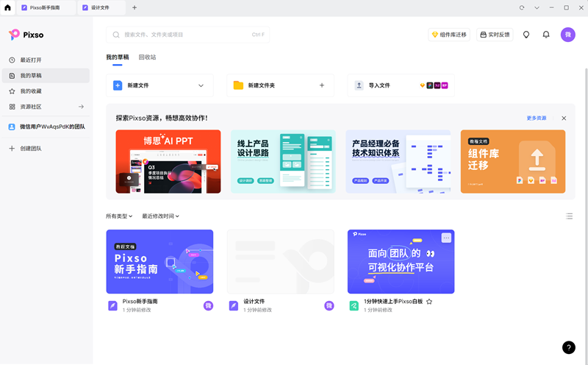Star the 1分钟快速上手Pixso白板 file
588x365 pixels.
pyautogui.click(x=429, y=302)
